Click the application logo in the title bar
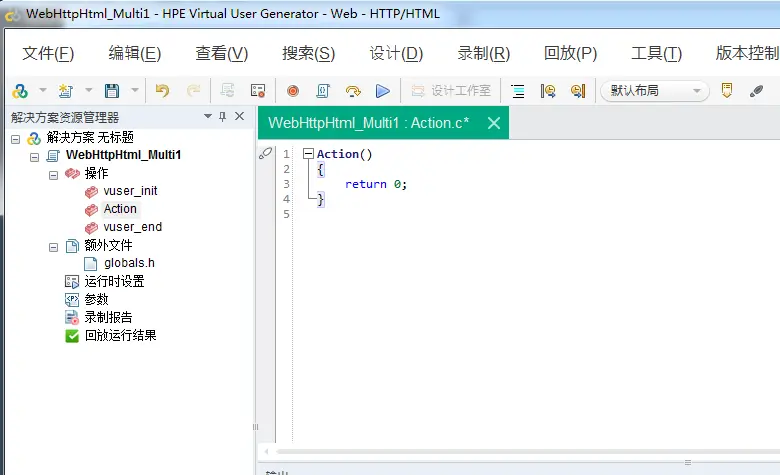780x475 pixels. tap(12, 15)
